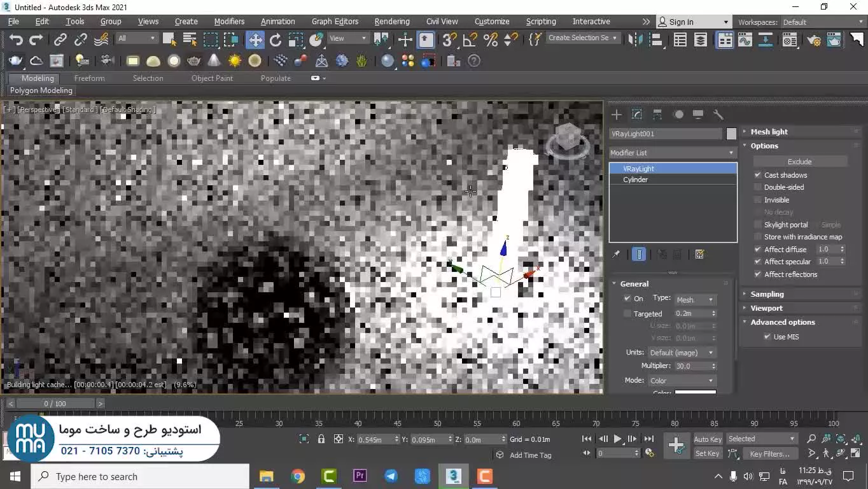Open the Hierarchy panel tab icon
Image resolution: width=868 pixels, height=489 pixels.
[657, 115]
